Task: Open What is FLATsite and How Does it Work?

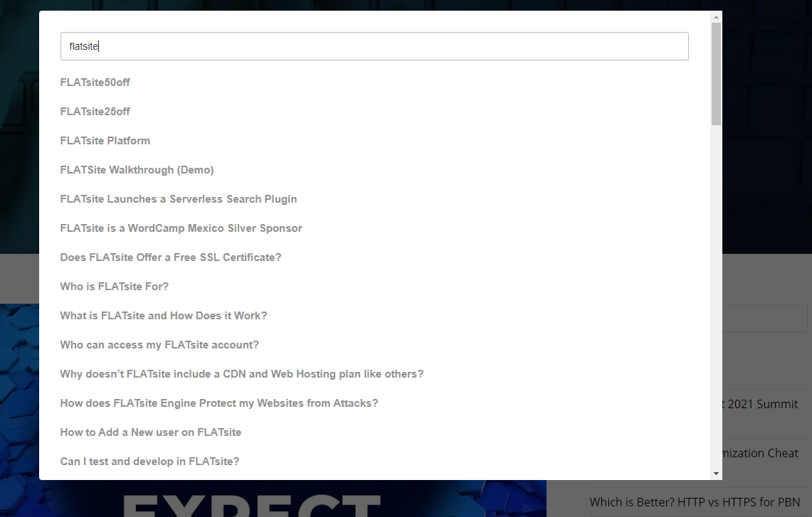Action: pos(164,316)
